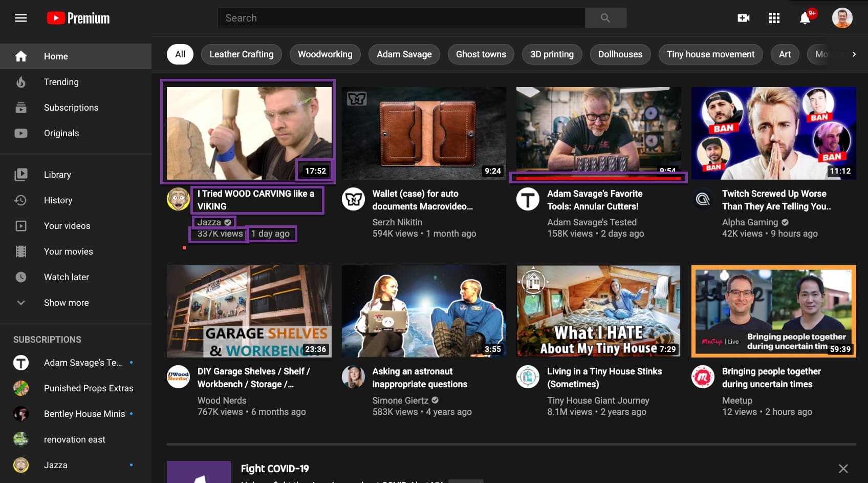
Task: Expand Show more in the sidebar
Action: click(x=66, y=303)
